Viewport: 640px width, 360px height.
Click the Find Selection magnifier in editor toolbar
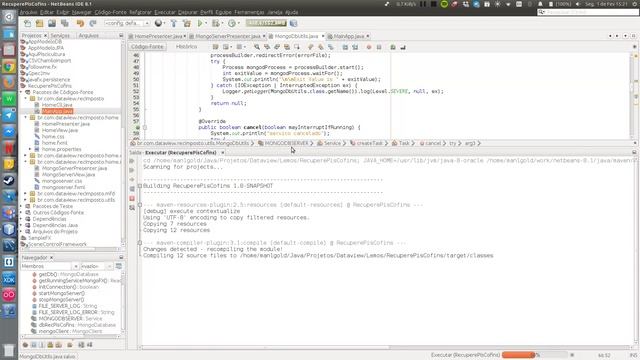257,47
